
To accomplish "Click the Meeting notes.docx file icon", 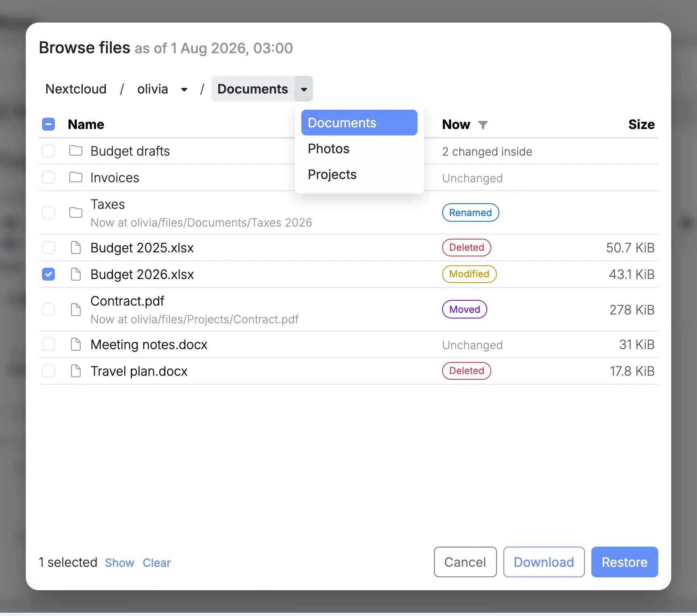I will 76,344.
